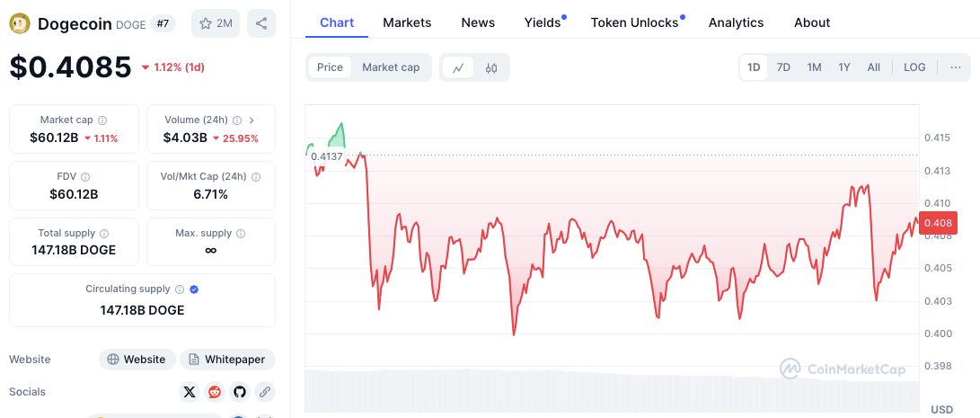Toggle the LOG scale option
The image size is (980, 418).
914,67
